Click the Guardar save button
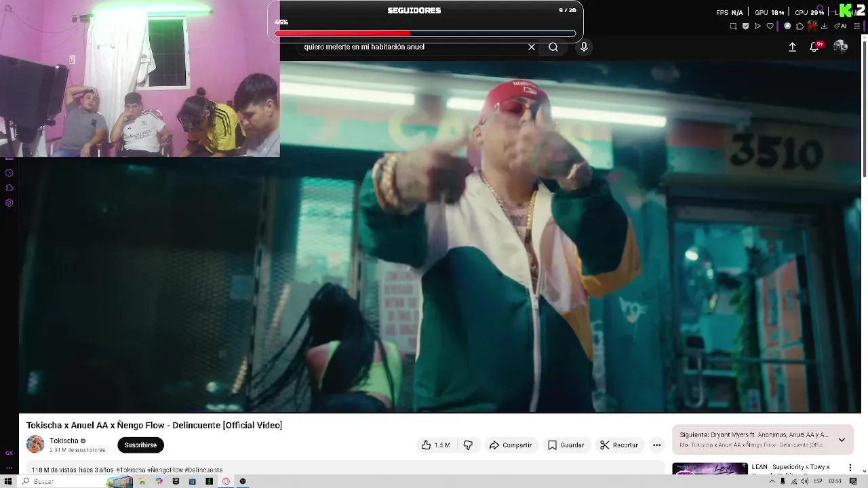This screenshot has width=868, height=488. coord(566,445)
